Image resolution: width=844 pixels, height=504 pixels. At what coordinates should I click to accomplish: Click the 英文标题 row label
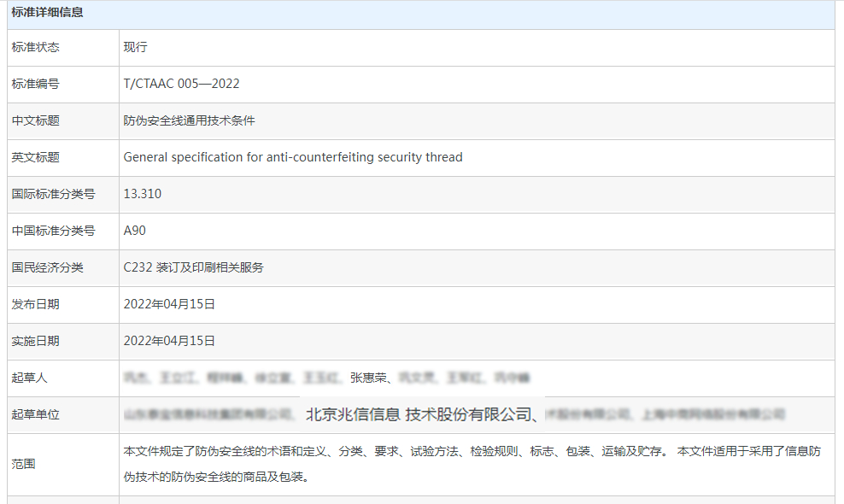tap(36, 157)
